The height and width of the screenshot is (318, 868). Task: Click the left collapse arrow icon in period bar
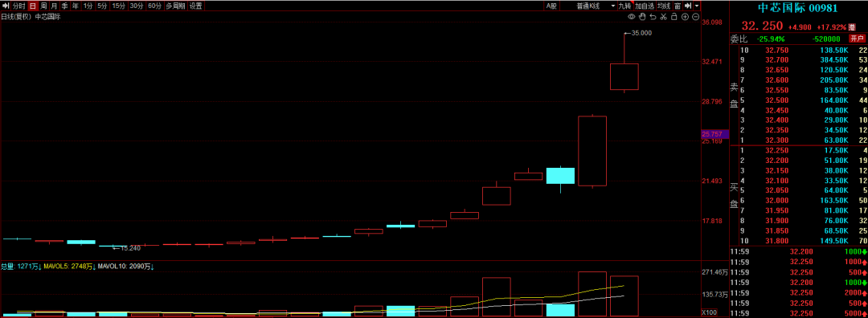[6, 6]
